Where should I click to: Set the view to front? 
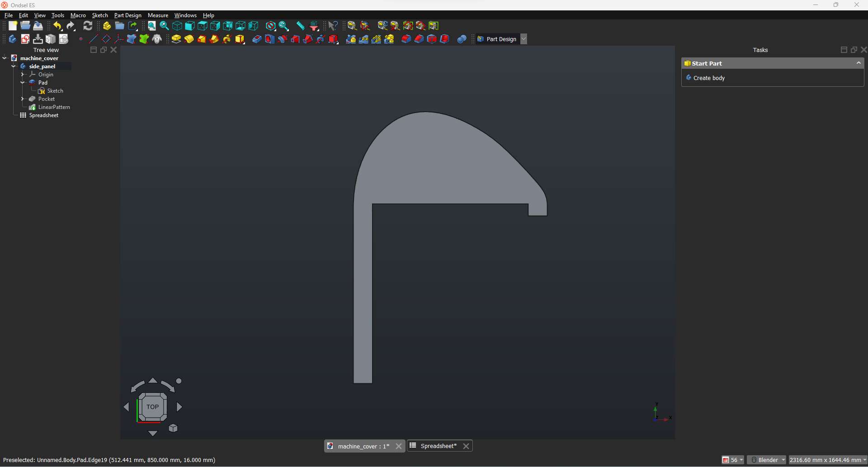(190, 26)
